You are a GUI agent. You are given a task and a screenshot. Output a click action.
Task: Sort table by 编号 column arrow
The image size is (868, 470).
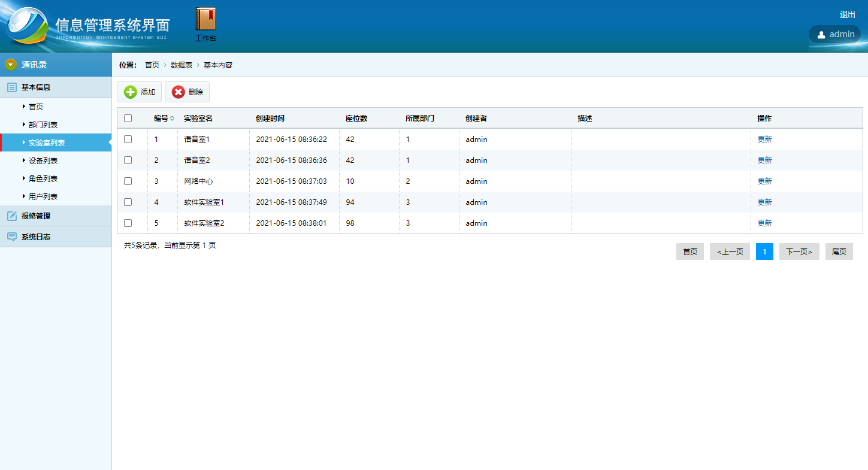coord(173,119)
